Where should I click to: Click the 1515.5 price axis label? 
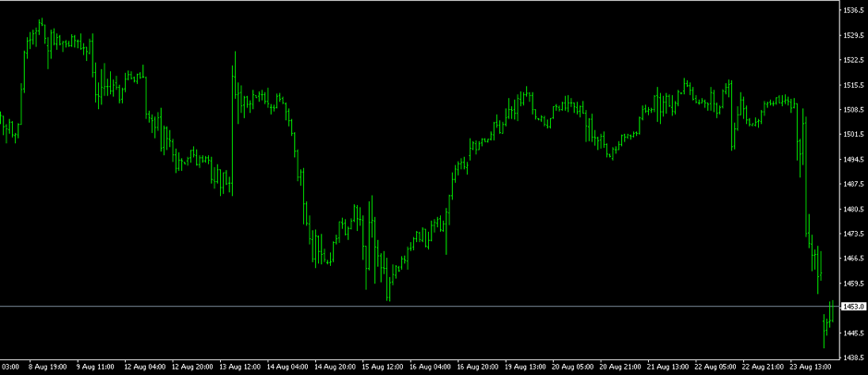click(x=854, y=85)
